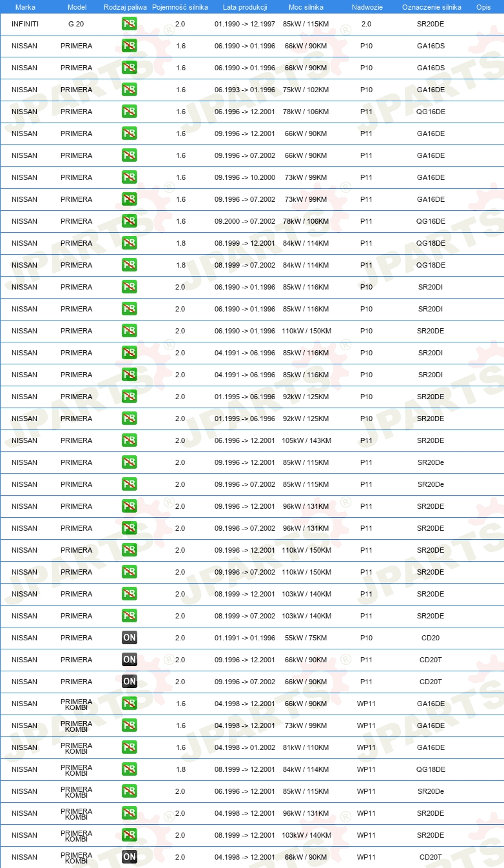504x868 pixels.
Task: Click engine size 1.6 in the 81kW / 110KM row
Action: tap(180, 747)
